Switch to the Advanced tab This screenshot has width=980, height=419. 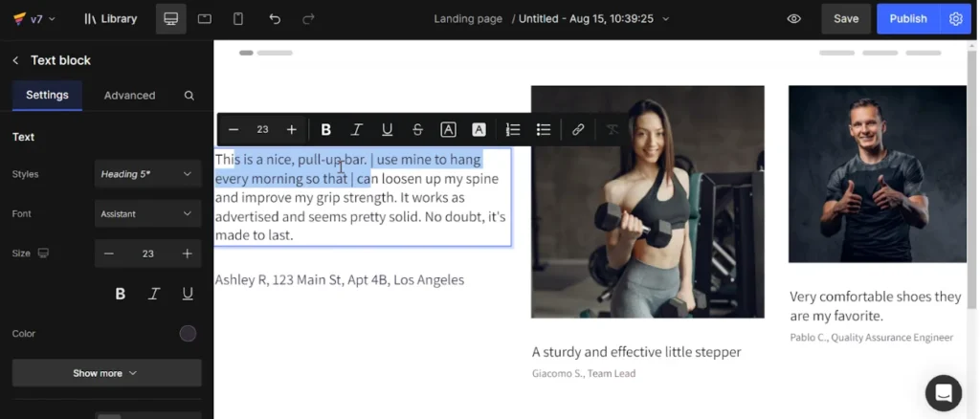129,96
